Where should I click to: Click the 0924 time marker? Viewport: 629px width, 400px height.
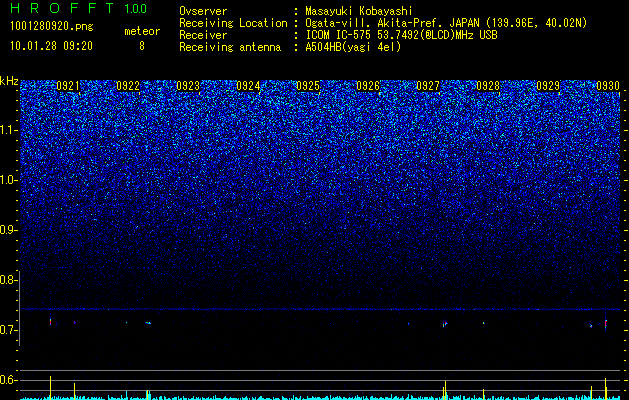click(248, 86)
